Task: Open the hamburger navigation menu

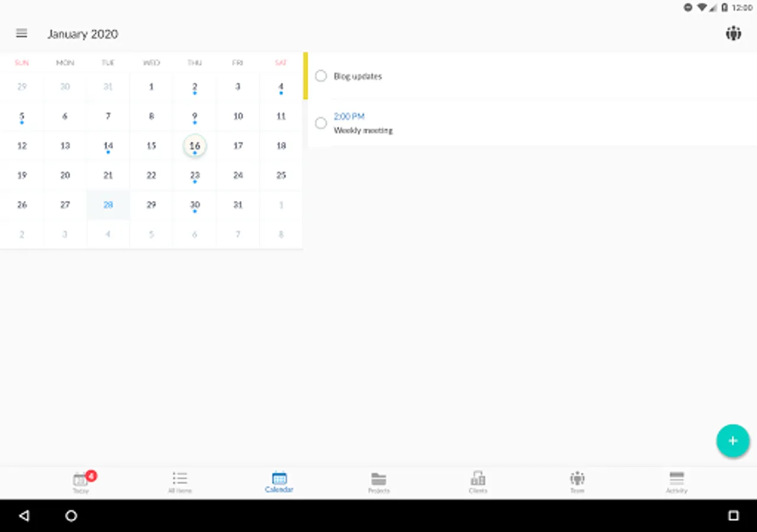Action: pyautogui.click(x=22, y=34)
